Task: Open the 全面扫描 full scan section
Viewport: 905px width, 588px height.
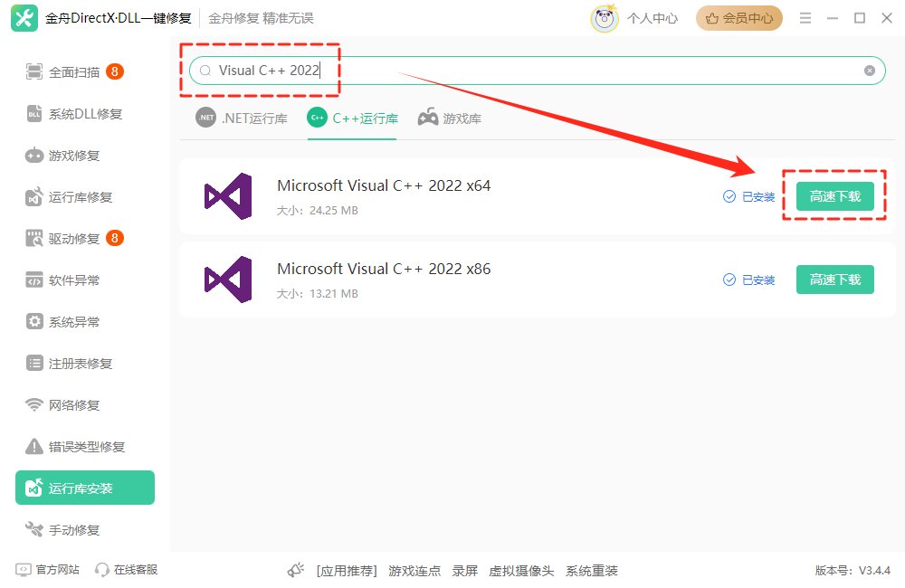Action: 74,72
